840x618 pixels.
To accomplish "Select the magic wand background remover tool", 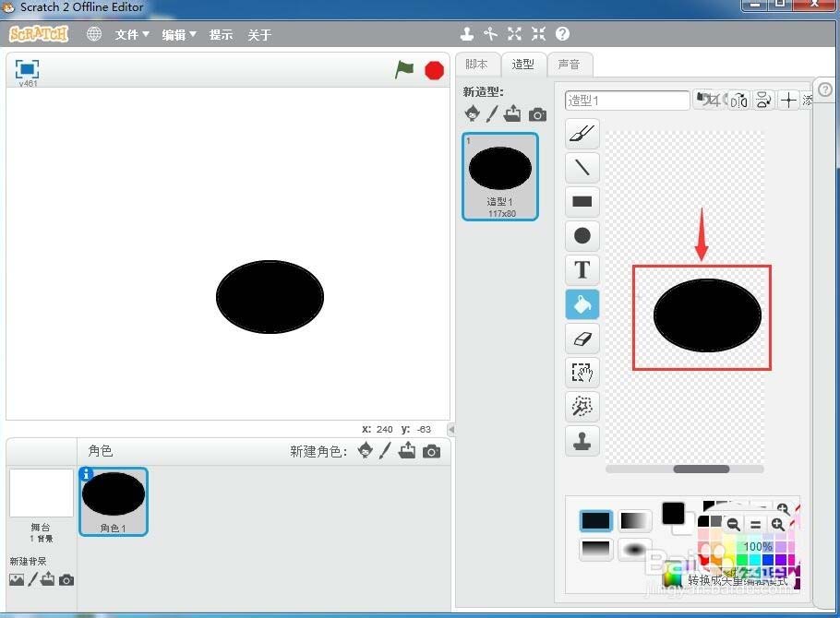I will point(582,407).
